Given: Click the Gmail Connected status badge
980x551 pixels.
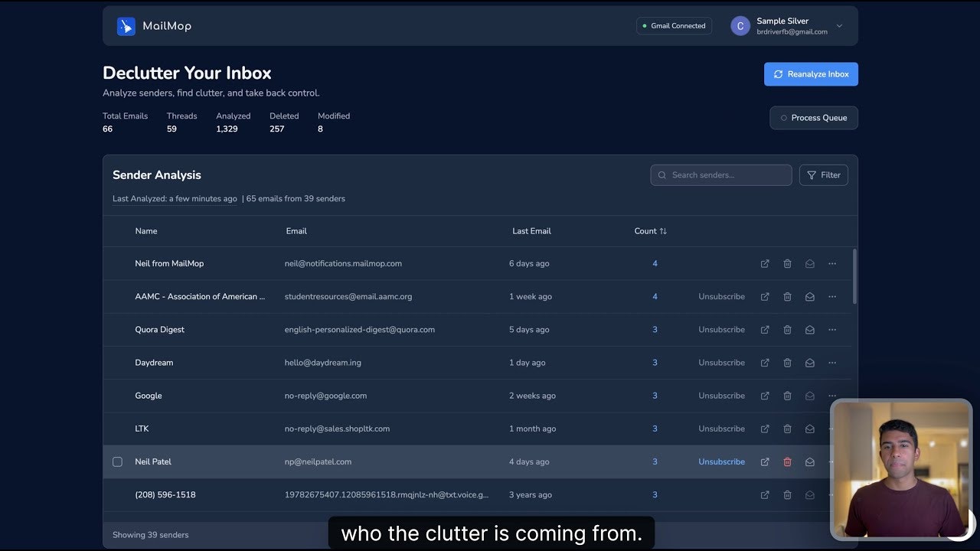Looking at the screenshot, I should (674, 26).
